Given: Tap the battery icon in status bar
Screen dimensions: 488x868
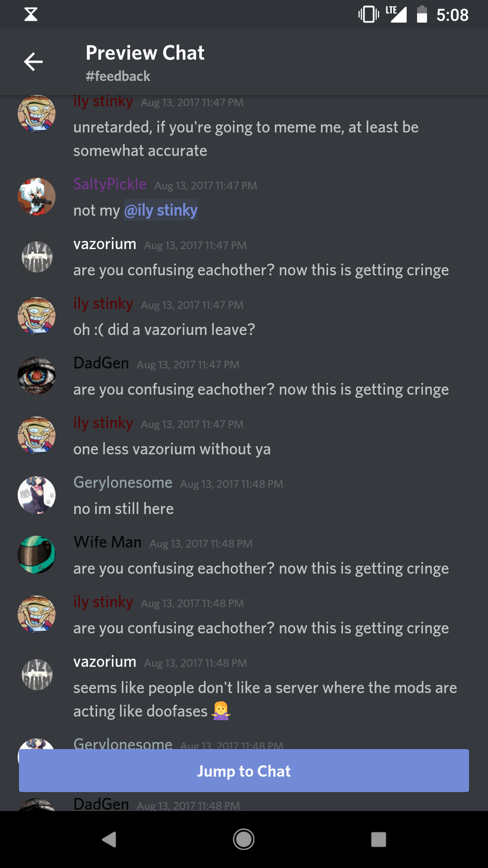Looking at the screenshot, I should (x=422, y=14).
